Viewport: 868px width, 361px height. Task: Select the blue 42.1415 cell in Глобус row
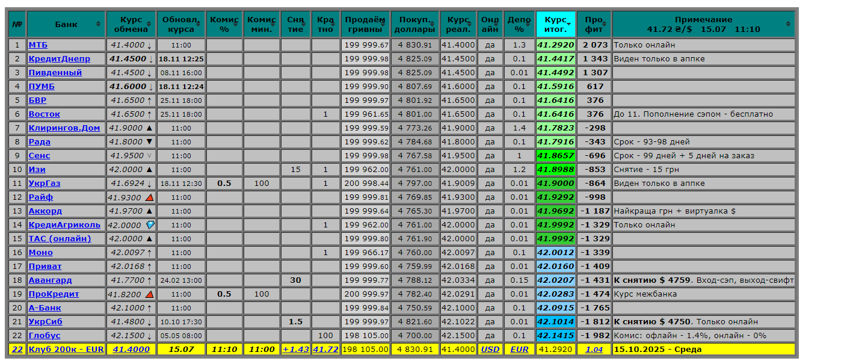(x=556, y=336)
